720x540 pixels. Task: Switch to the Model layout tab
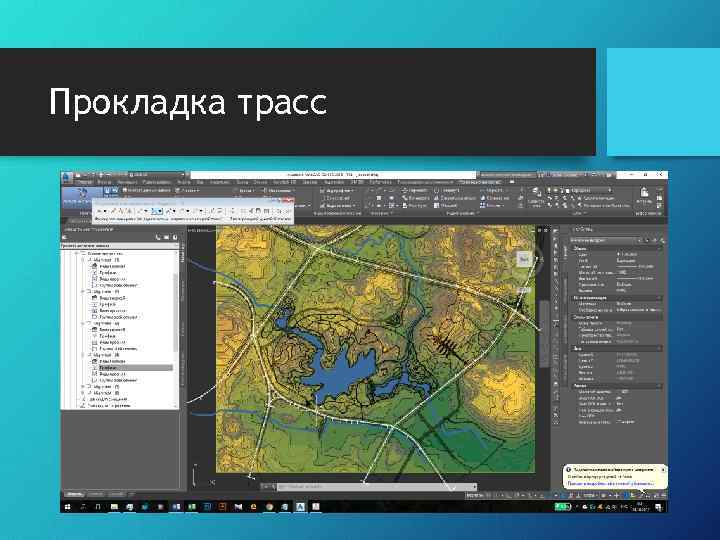(x=74, y=495)
